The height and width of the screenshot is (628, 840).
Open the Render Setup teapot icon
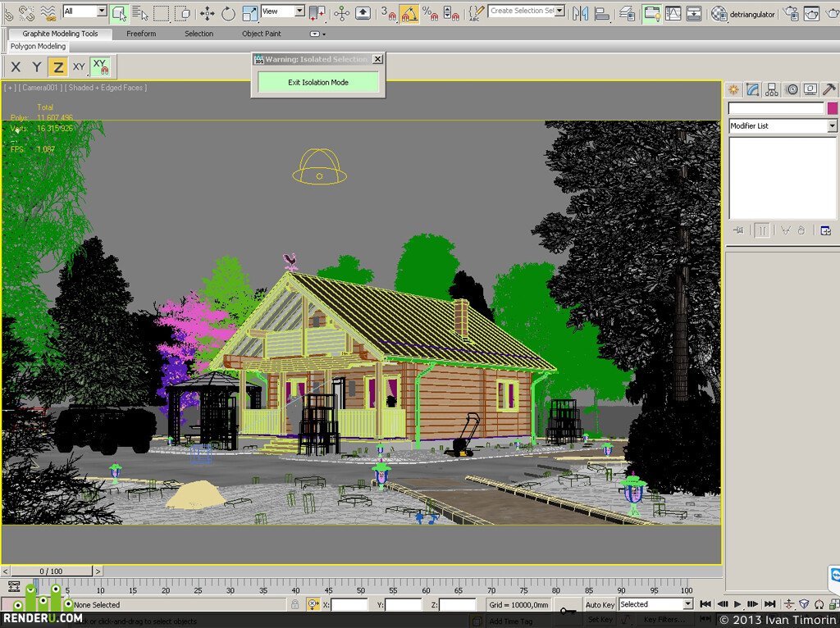coord(790,13)
